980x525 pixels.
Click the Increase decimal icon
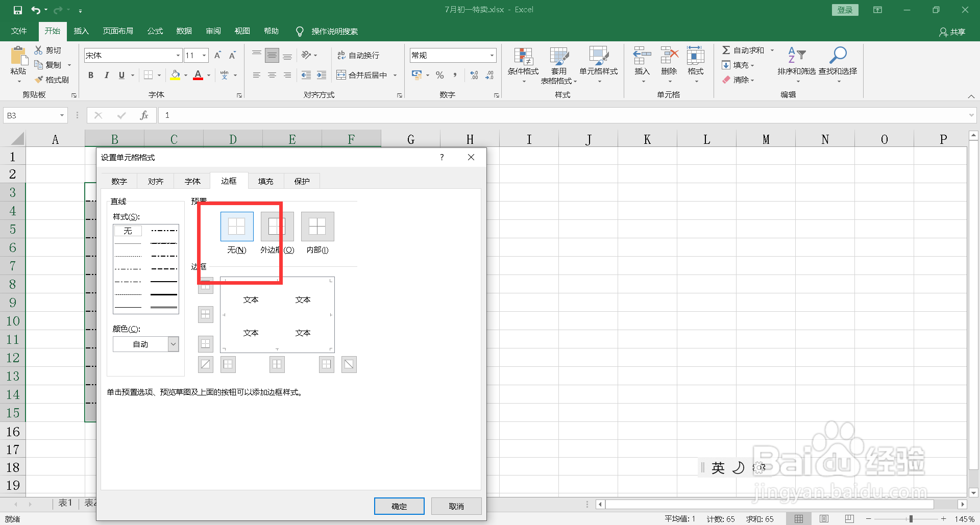(x=474, y=75)
